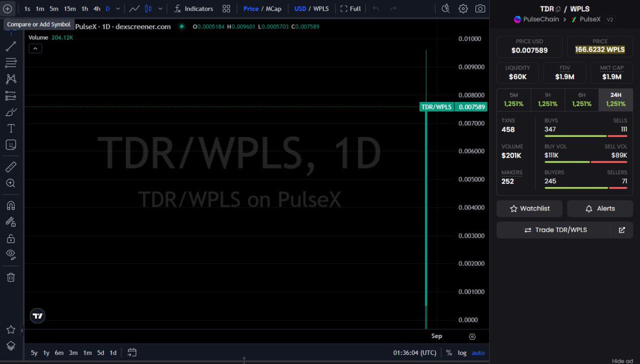Collapse the volume indicator legend chevron
Image resolution: width=640 pixels, height=364 pixels.
(35, 48)
